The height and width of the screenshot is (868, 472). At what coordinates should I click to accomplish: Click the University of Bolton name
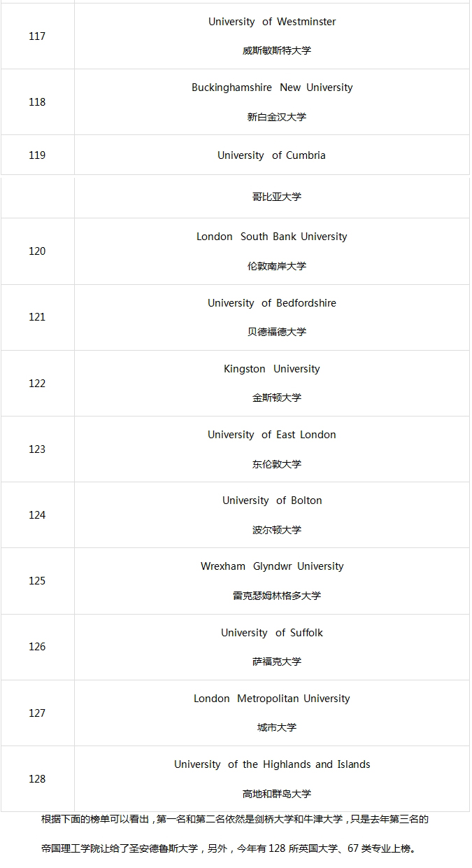(272, 500)
